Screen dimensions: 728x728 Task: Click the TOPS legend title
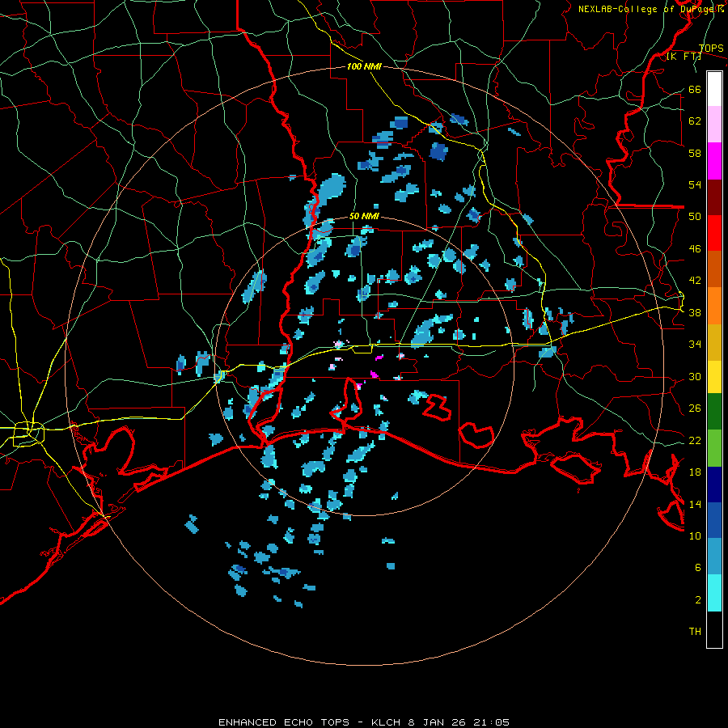tap(711, 49)
